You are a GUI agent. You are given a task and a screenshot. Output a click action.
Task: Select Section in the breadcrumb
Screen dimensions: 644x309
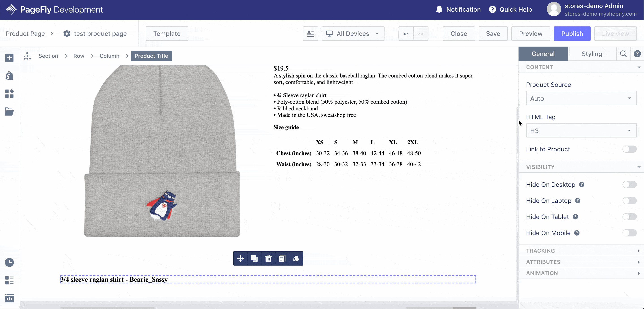[48, 56]
